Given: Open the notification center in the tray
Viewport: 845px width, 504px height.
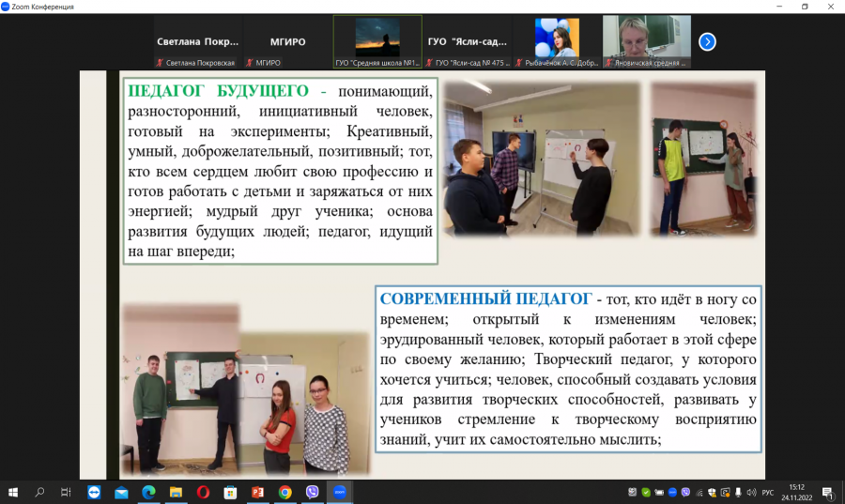Looking at the screenshot, I should pos(828,492).
